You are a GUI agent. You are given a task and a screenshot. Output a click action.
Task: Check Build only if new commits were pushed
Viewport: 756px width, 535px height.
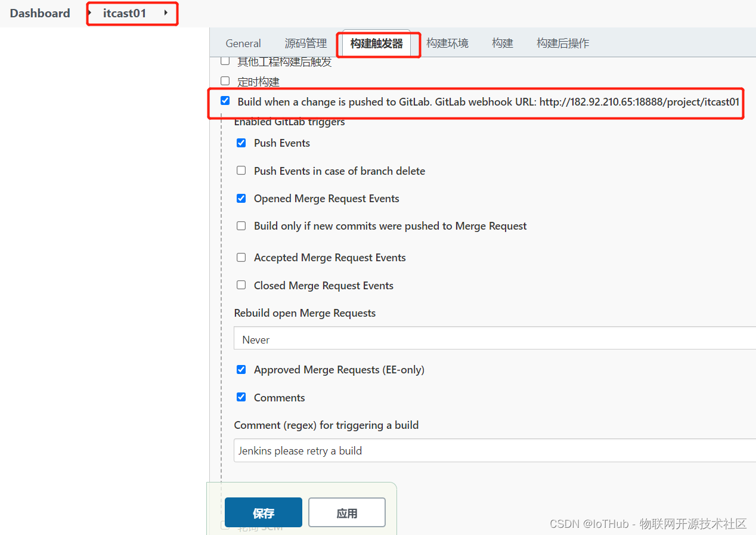(241, 225)
